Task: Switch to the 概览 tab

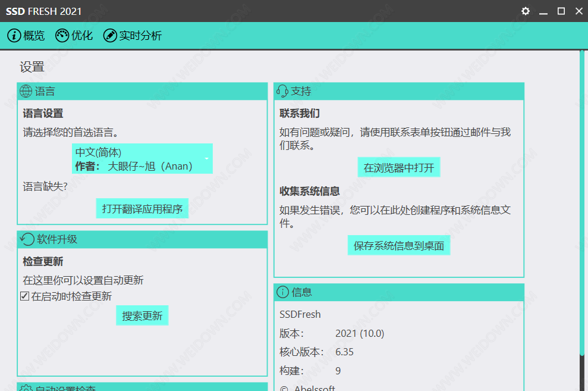Action: click(26, 36)
